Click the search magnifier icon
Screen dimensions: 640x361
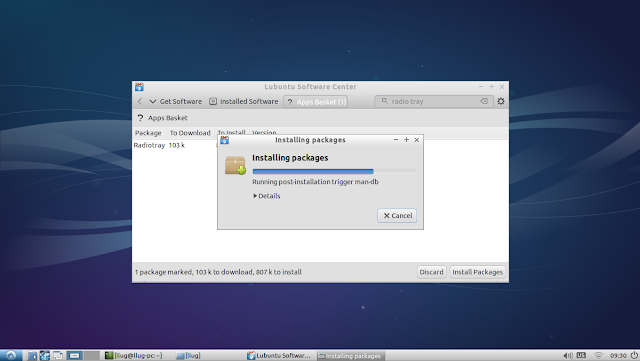coord(384,100)
